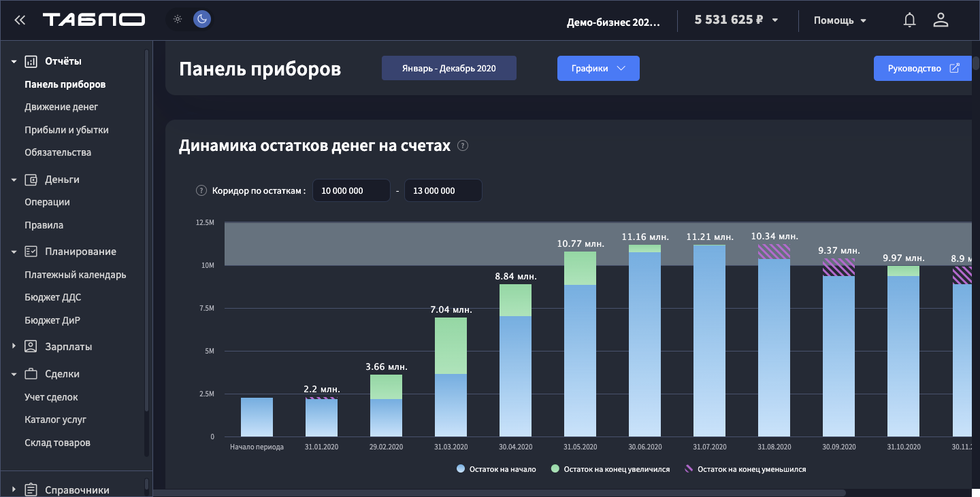
Task: Open the balance 5 531 625 ₽ dropdown
Action: 736,20
